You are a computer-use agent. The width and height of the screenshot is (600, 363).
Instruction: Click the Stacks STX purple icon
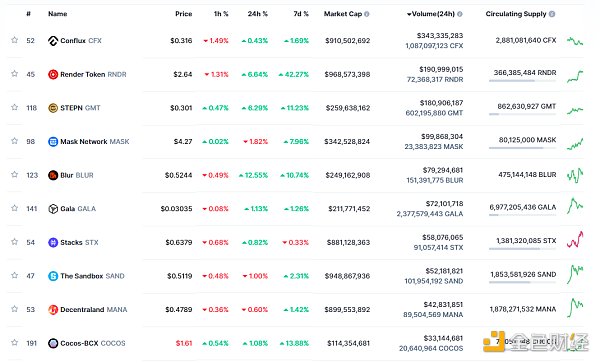(53, 242)
